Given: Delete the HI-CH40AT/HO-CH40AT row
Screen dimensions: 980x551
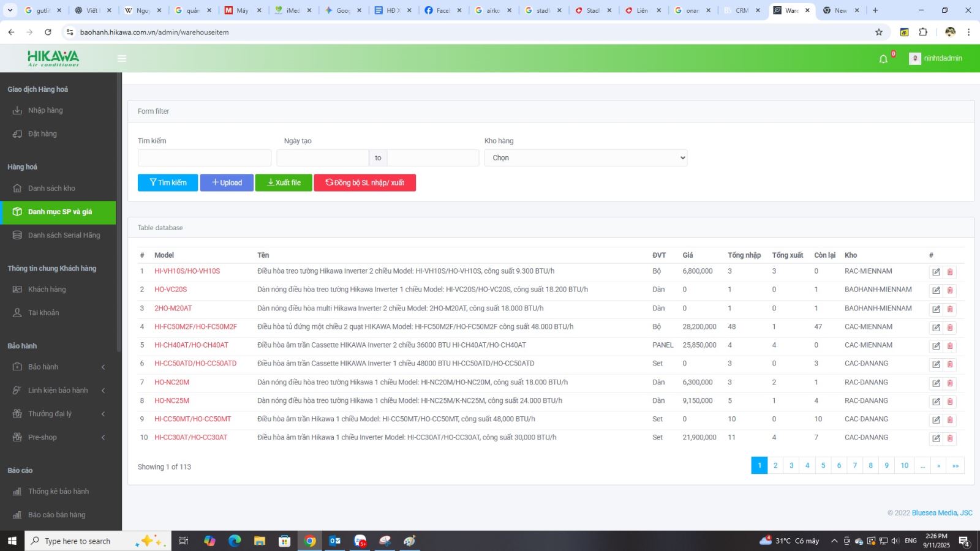Looking at the screenshot, I should click(950, 346).
